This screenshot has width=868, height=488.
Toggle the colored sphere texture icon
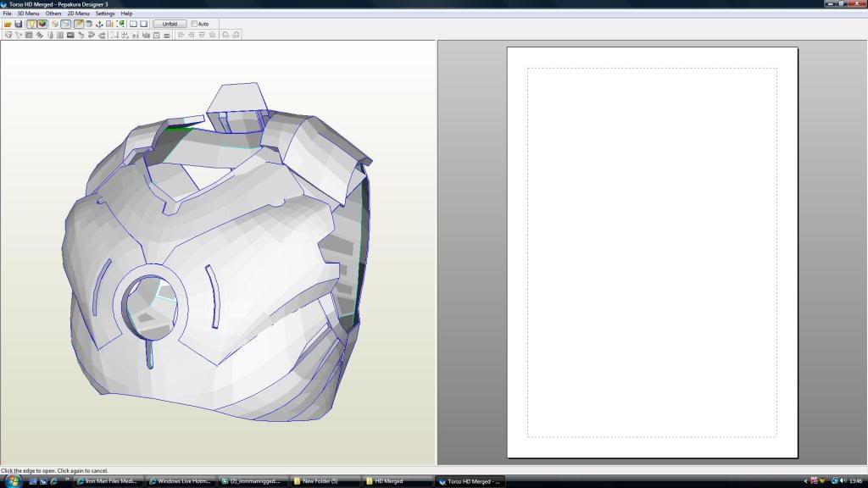click(x=42, y=24)
